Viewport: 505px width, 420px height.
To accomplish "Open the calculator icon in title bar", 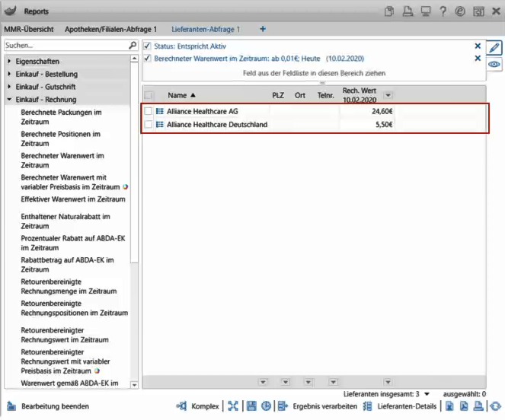I will click(x=478, y=11).
